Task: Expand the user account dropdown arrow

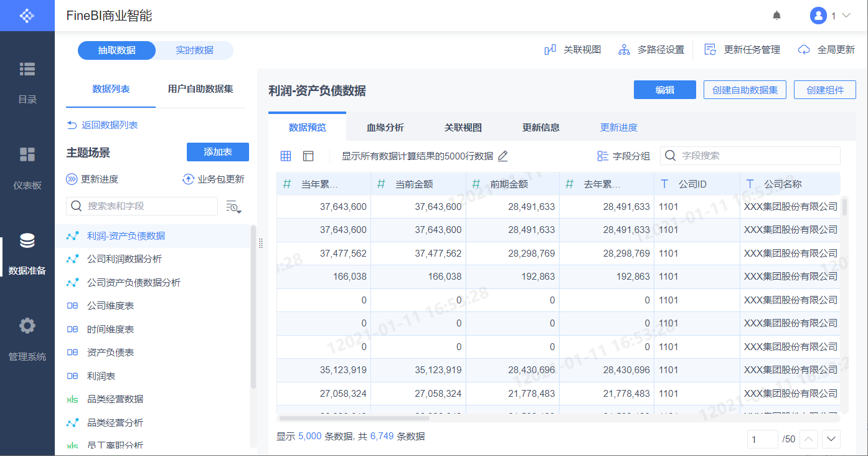Action: click(846, 16)
